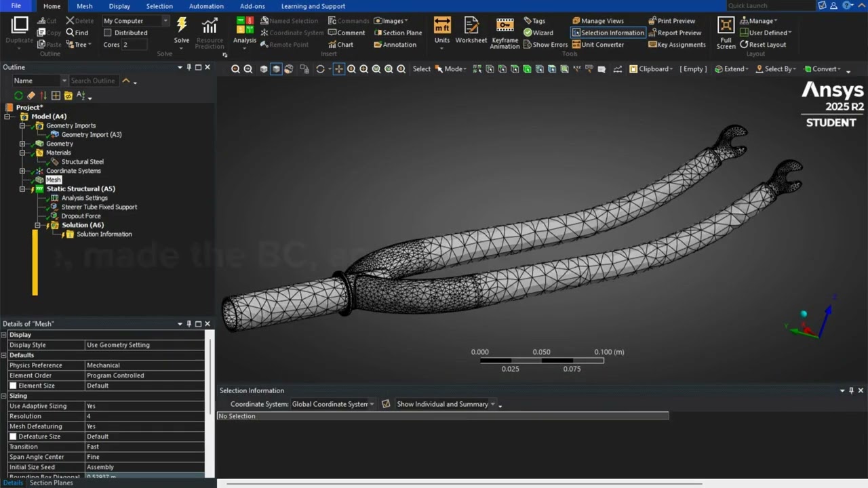This screenshot has height=488, width=868.
Task: Open the Worksheet view
Action: click(471, 30)
